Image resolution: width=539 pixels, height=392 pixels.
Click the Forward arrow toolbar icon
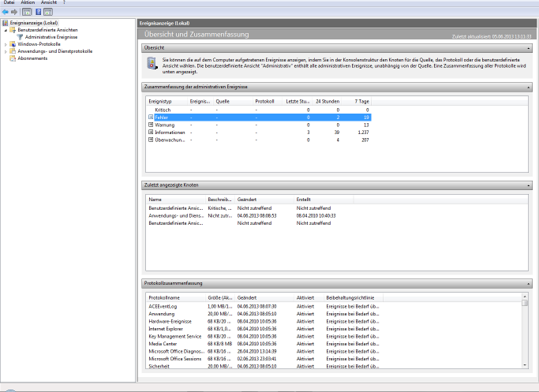pyautogui.click(x=14, y=12)
